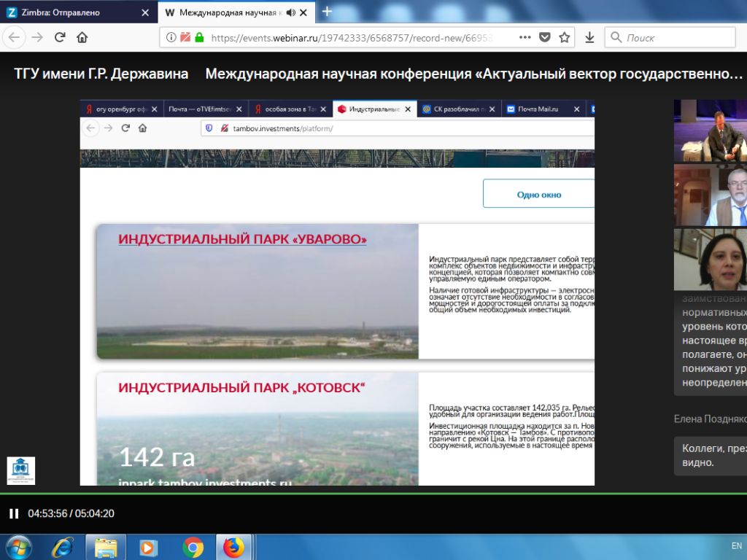The image size is (747, 560).
Task: Focus the Поиск search field
Action: [670, 37]
